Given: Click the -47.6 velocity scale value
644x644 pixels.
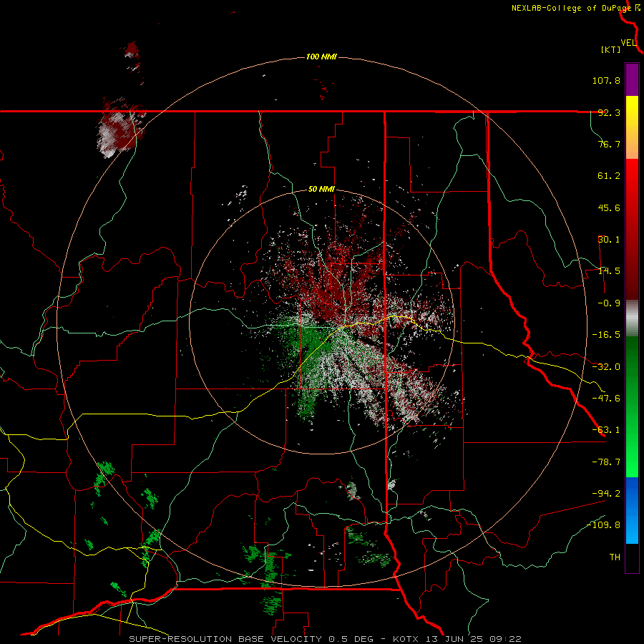Looking at the screenshot, I should [606, 399].
